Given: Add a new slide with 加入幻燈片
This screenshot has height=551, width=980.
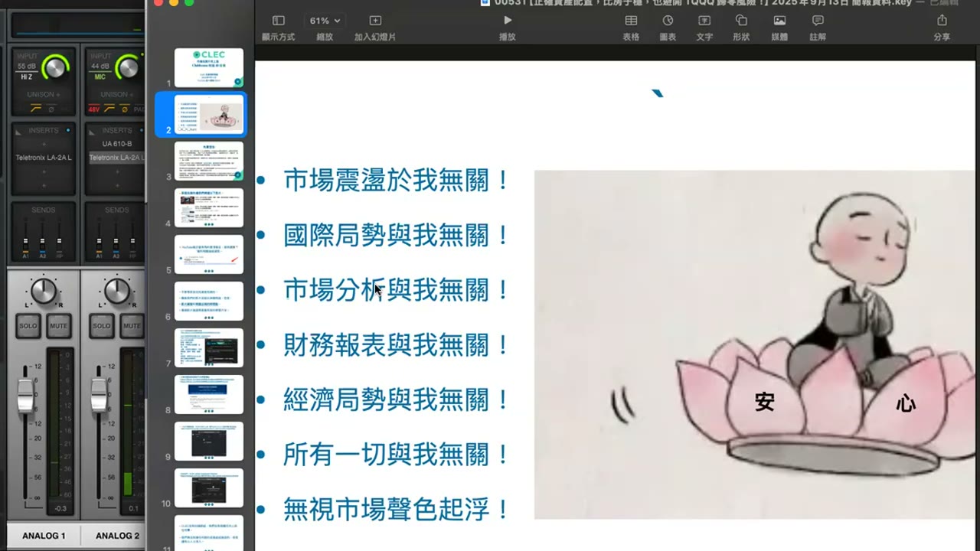Looking at the screenshot, I should click(x=375, y=21).
